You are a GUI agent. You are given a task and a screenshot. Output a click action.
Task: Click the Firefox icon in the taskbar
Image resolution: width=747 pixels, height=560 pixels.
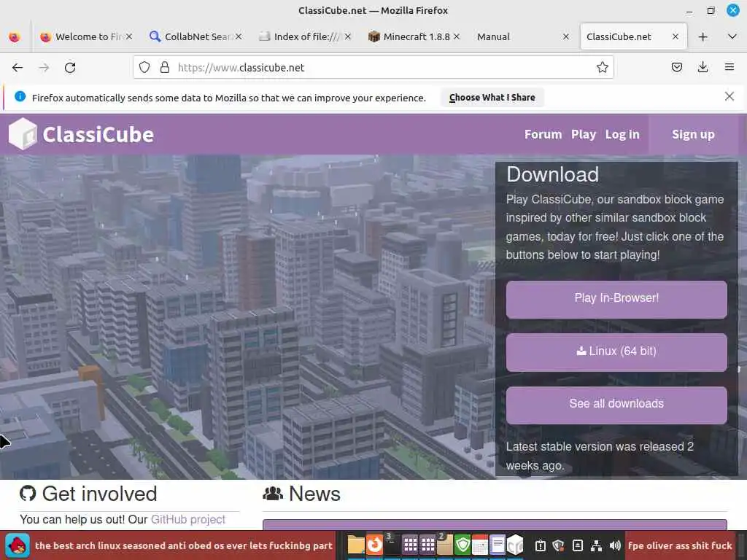click(x=374, y=545)
